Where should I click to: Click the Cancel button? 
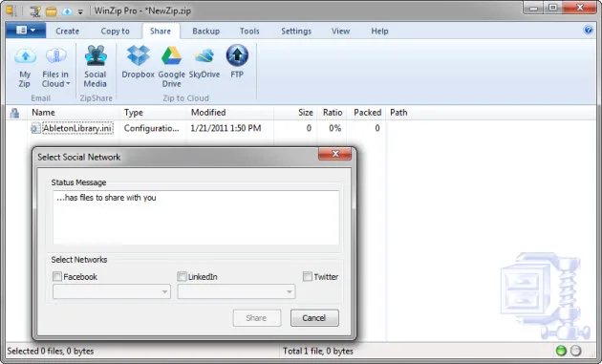[314, 318]
